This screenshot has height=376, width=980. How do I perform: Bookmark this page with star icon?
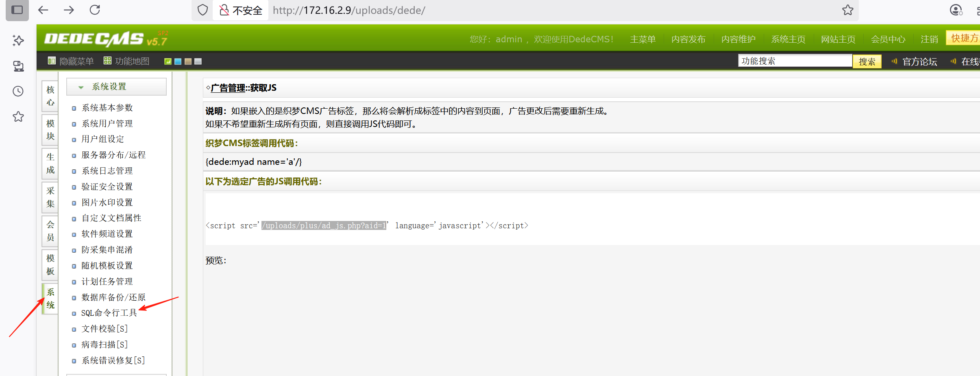(848, 10)
